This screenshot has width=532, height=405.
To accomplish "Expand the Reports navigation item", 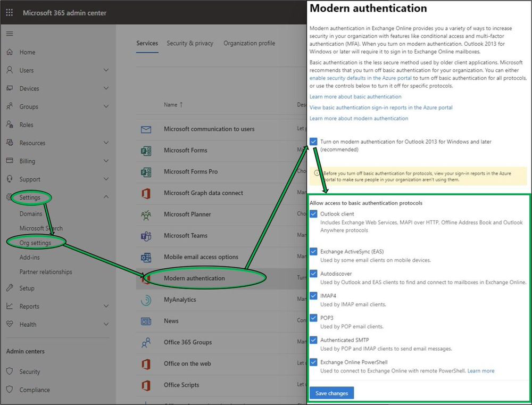I will [x=106, y=306].
